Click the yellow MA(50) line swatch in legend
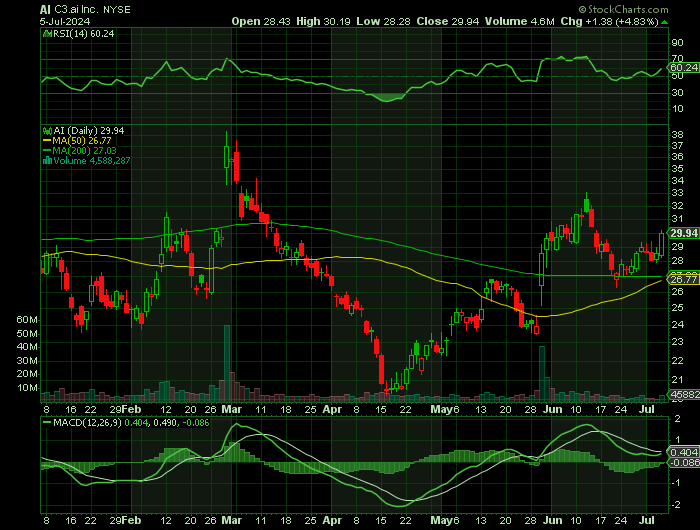 pyautogui.click(x=47, y=141)
